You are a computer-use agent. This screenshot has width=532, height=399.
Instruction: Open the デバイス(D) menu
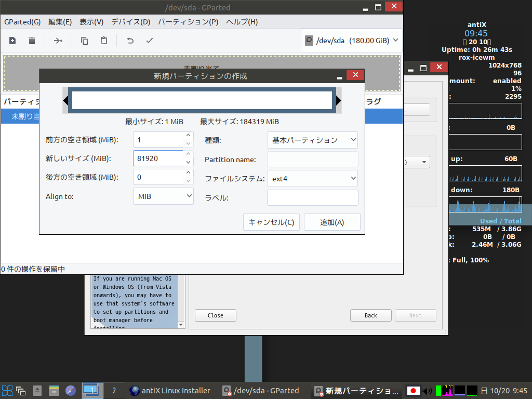tap(130, 22)
